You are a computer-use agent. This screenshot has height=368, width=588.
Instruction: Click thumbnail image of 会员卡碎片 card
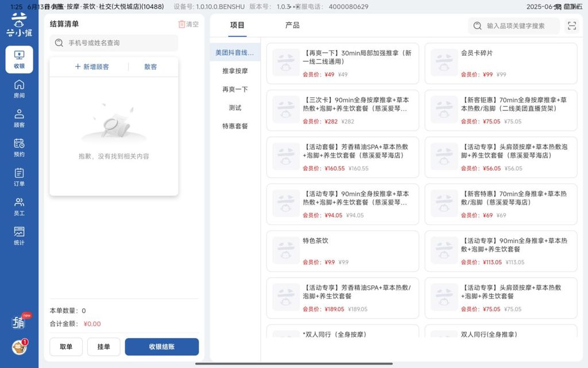[x=444, y=63]
